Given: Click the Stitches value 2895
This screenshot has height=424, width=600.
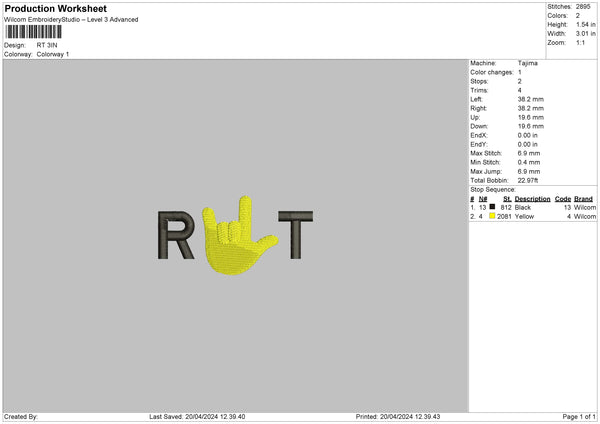Looking at the screenshot, I should [x=583, y=7].
